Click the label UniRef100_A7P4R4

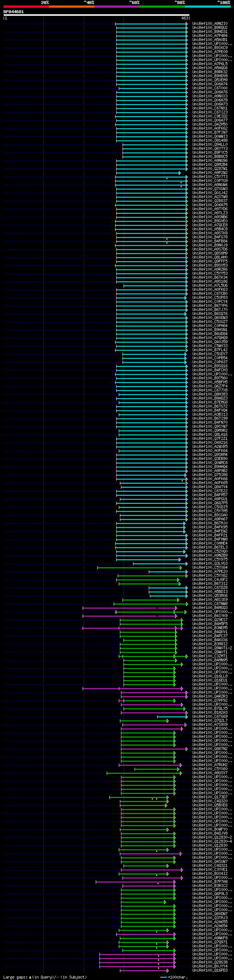click(x=210, y=36)
